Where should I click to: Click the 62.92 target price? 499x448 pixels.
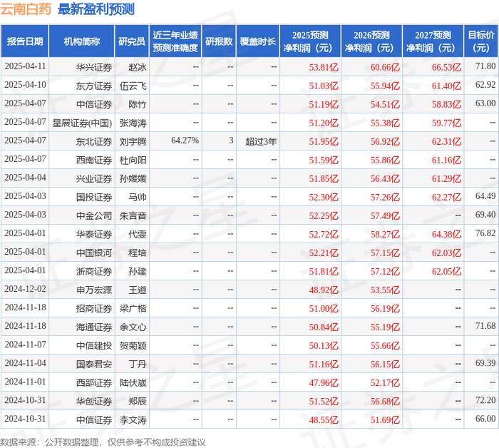485,85
